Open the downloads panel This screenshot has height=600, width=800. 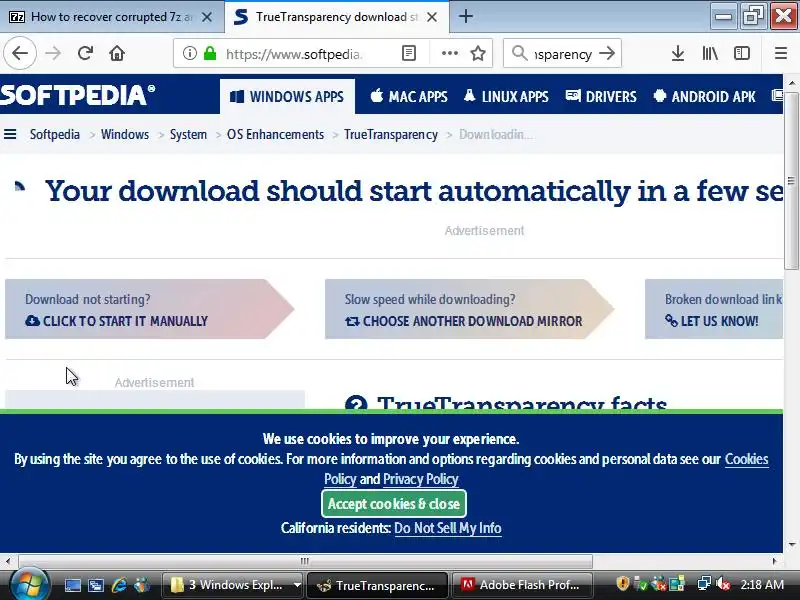click(678, 53)
